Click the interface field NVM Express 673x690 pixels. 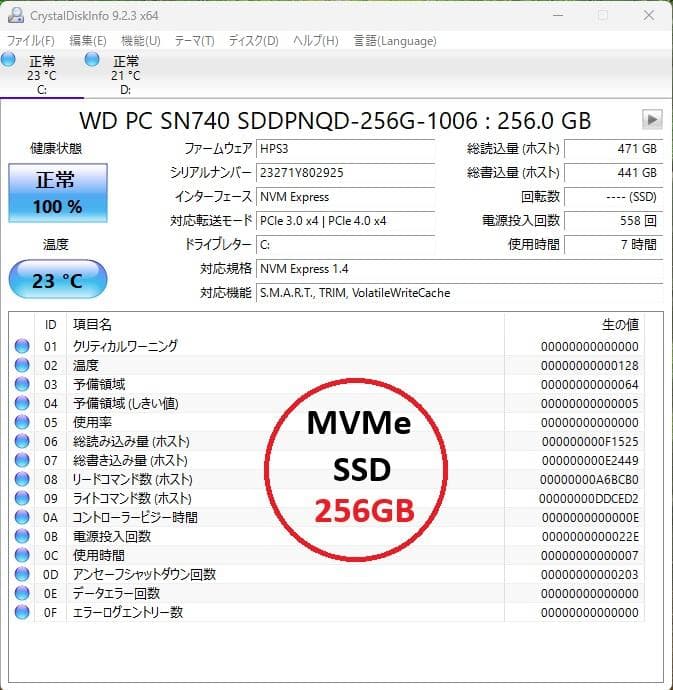click(346, 197)
